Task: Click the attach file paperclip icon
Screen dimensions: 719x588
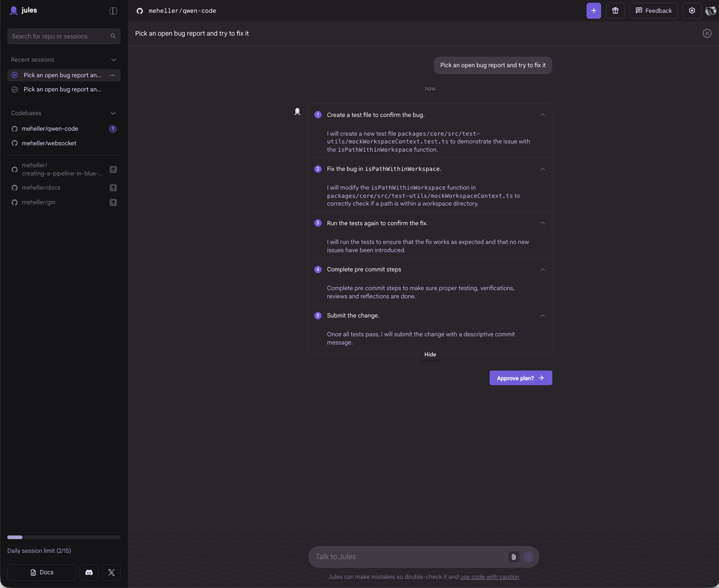Action: pyautogui.click(x=513, y=556)
